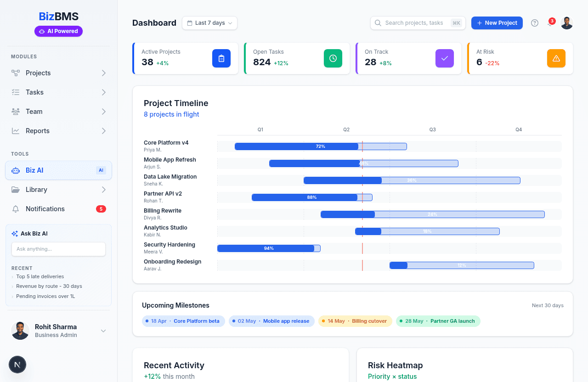Click the Core Platform v4 progress bar
The height and width of the screenshot is (382, 588).
320,146
